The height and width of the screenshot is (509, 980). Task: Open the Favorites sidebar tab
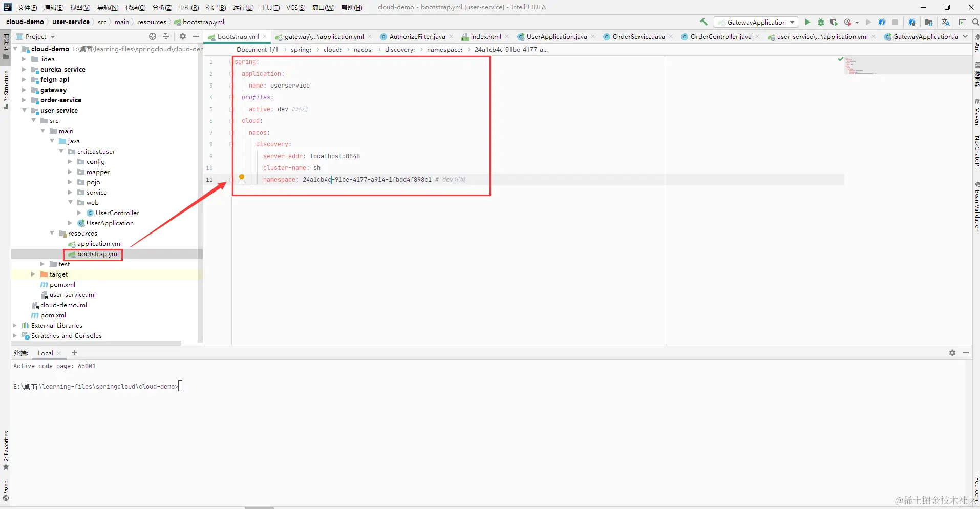click(x=6, y=451)
